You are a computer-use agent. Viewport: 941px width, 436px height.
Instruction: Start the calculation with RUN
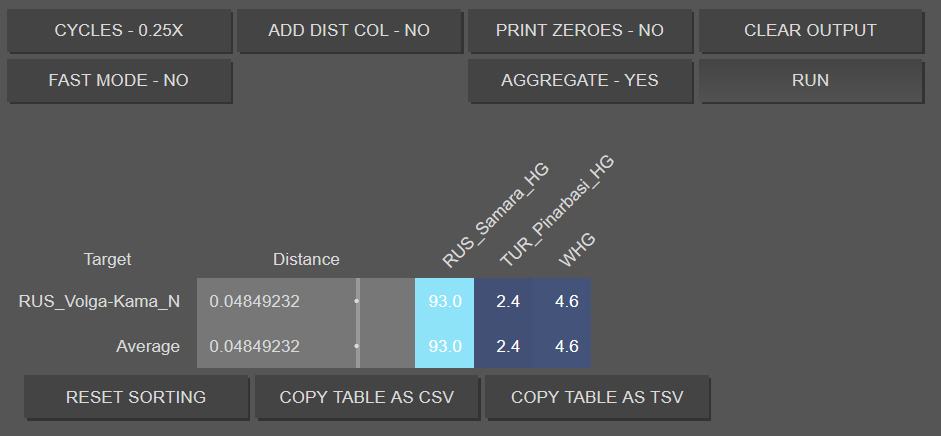coord(810,80)
